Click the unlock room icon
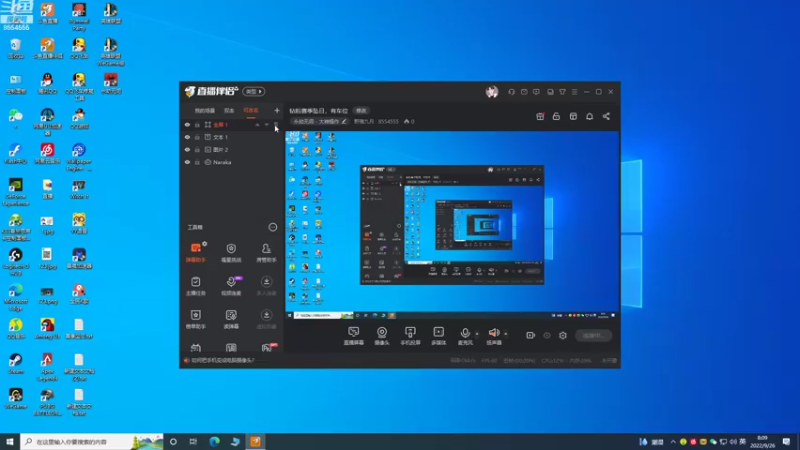 click(x=556, y=116)
